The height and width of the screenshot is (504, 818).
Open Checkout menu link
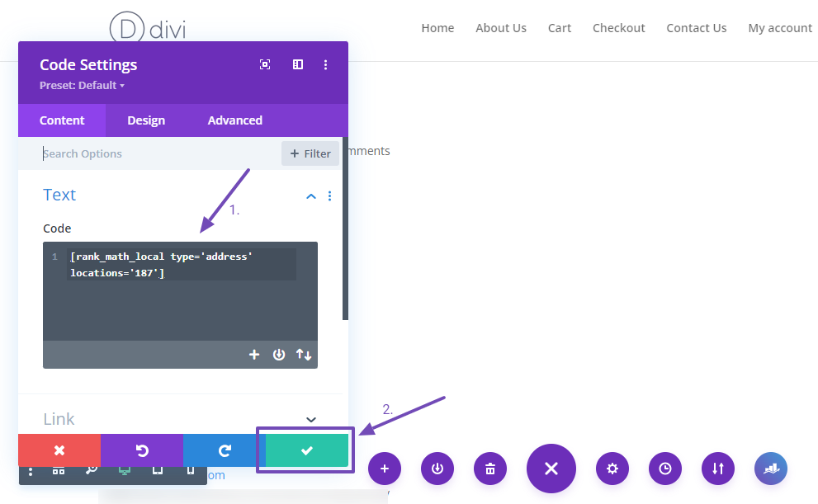click(x=619, y=28)
